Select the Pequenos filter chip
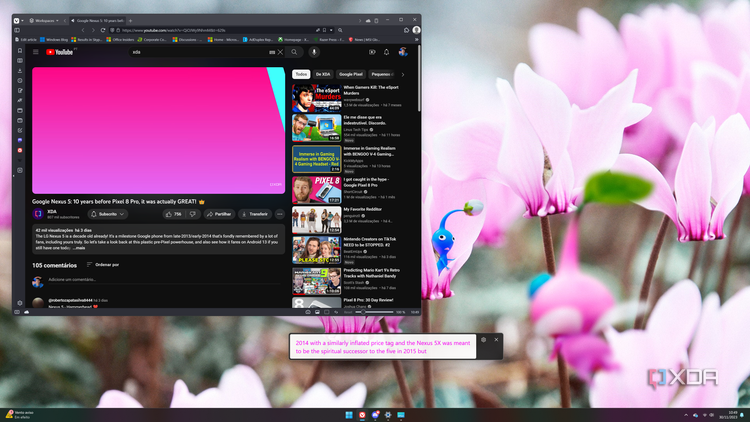Screen dimensions: 750x422 tap(382, 74)
